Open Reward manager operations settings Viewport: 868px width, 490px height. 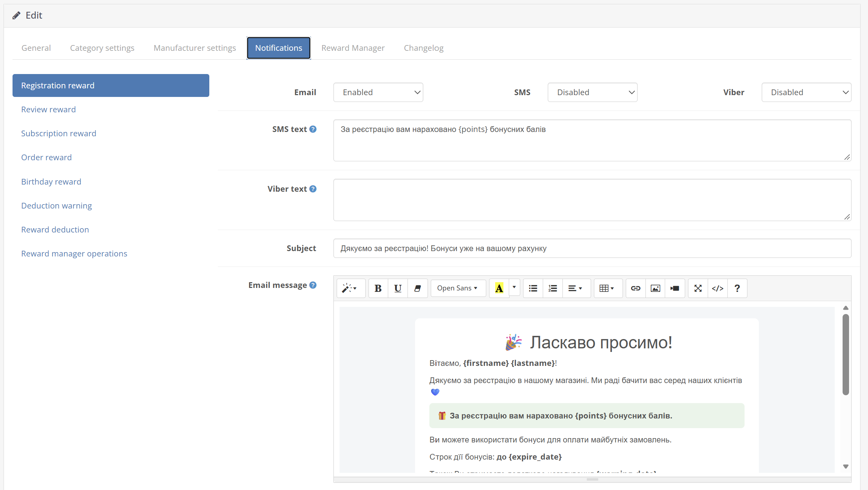pyautogui.click(x=111, y=254)
